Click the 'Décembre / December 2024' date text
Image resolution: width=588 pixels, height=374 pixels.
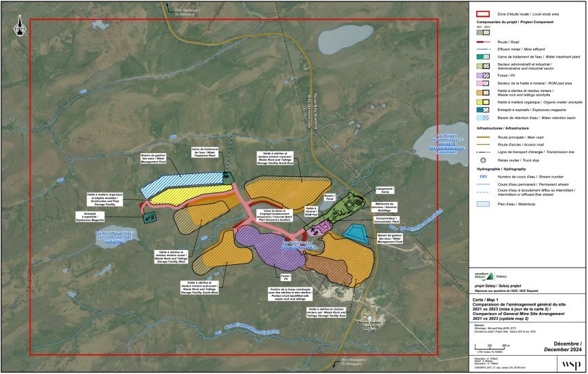coord(564,347)
